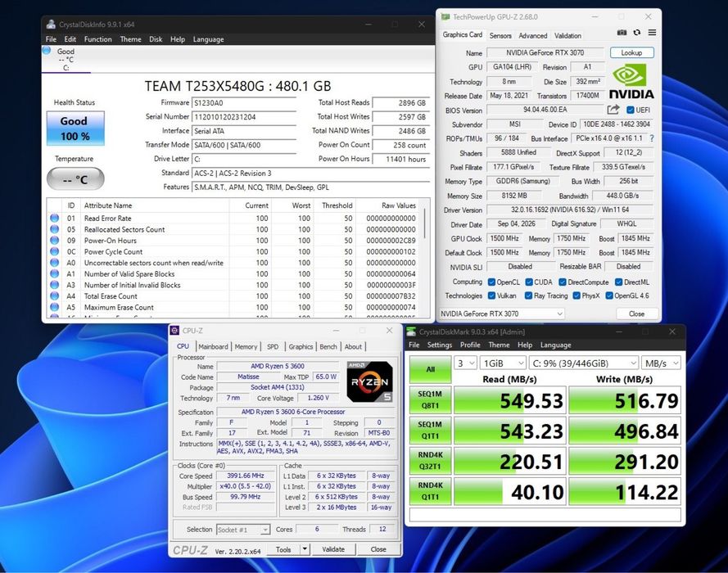
Task: Click status dot for Read Error Rate
Action: 54,218
